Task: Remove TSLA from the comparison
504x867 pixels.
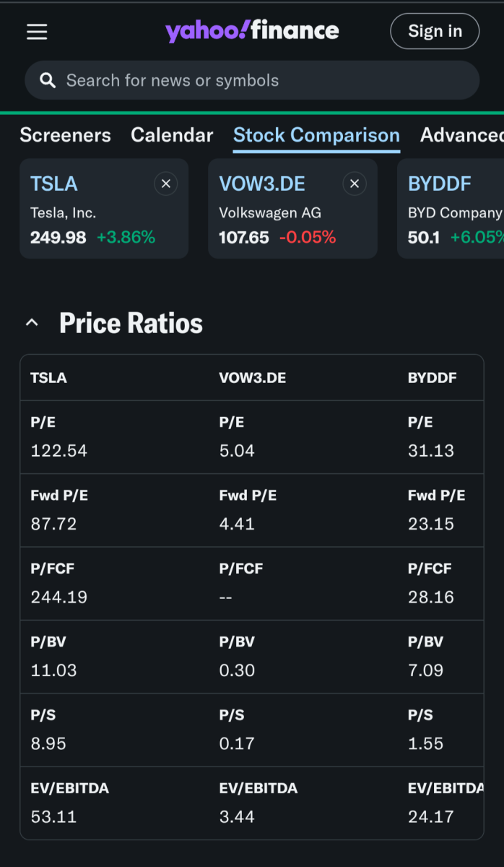Action: click(165, 184)
